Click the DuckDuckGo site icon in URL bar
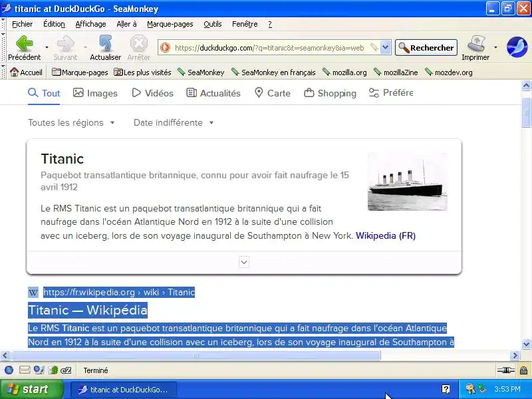This screenshot has width=532, height=399. 165,47
